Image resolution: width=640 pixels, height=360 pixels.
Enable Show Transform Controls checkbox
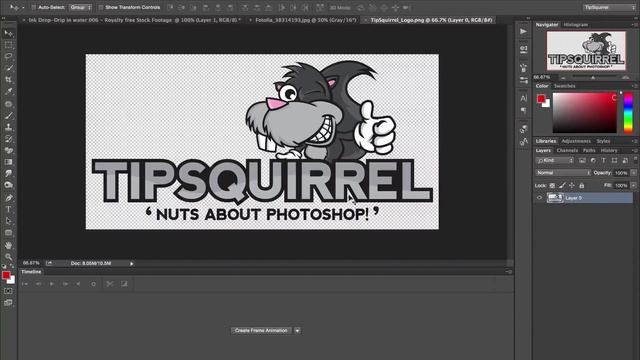tap(101, 7)
